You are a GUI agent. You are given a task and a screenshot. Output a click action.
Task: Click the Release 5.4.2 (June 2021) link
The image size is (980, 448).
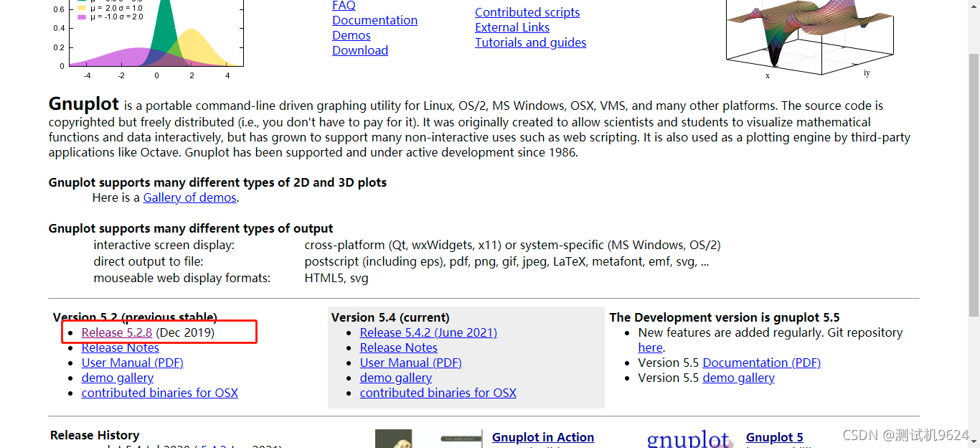(x=428, y=332)
